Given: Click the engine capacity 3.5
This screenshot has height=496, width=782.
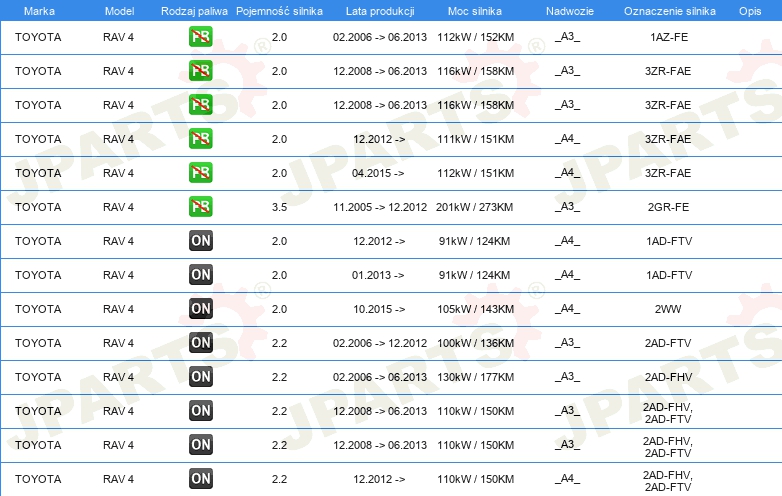Looking at the screenshot, I should (x=279, y=207).
